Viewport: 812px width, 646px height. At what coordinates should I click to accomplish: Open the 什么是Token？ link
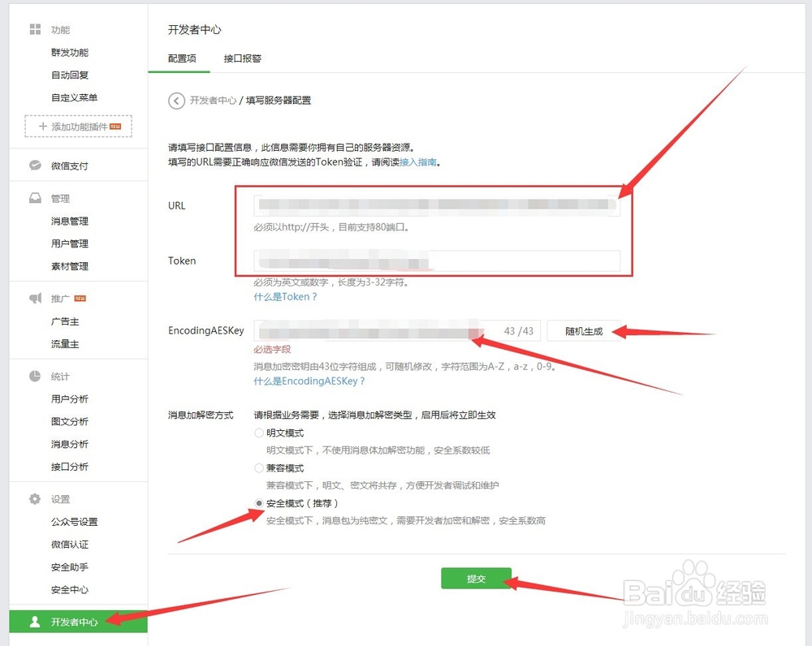285,296
